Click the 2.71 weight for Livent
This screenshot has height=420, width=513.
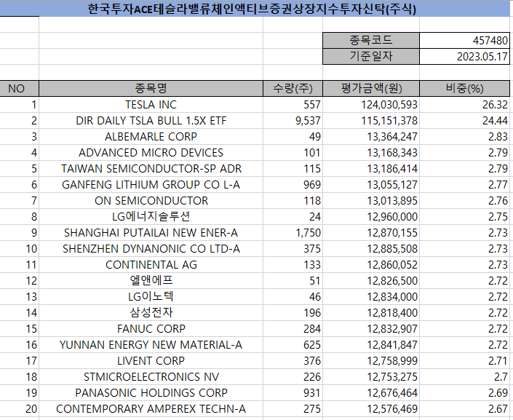click(x=464, y=361)
